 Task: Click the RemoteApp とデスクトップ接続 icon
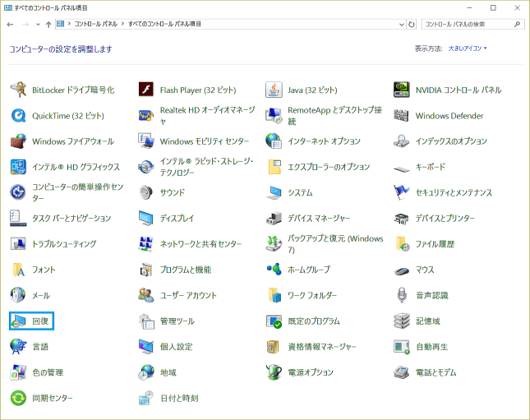(274, 116)
